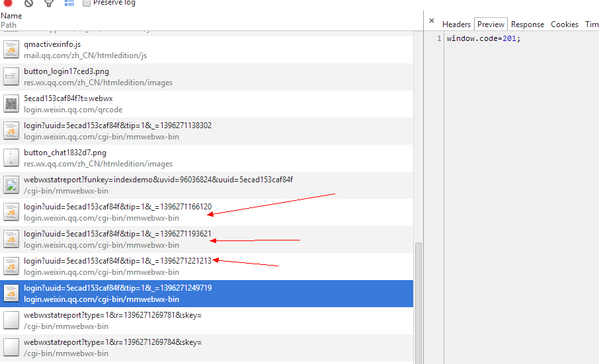Select the qmactivexinfo.js request
The image size is (599, 364).
206,50
